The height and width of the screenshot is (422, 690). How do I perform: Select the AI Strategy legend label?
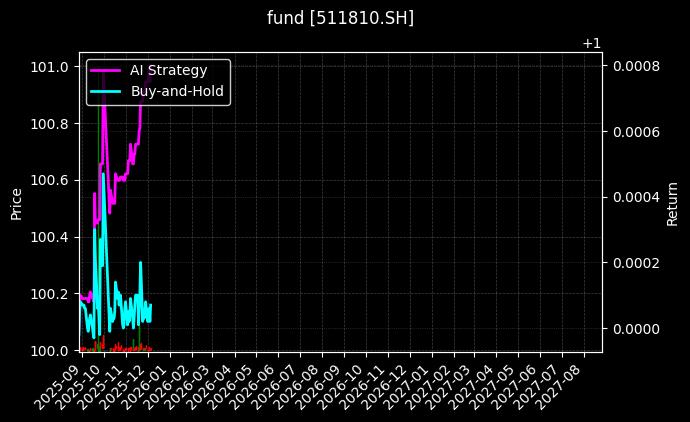click(169, 70)
